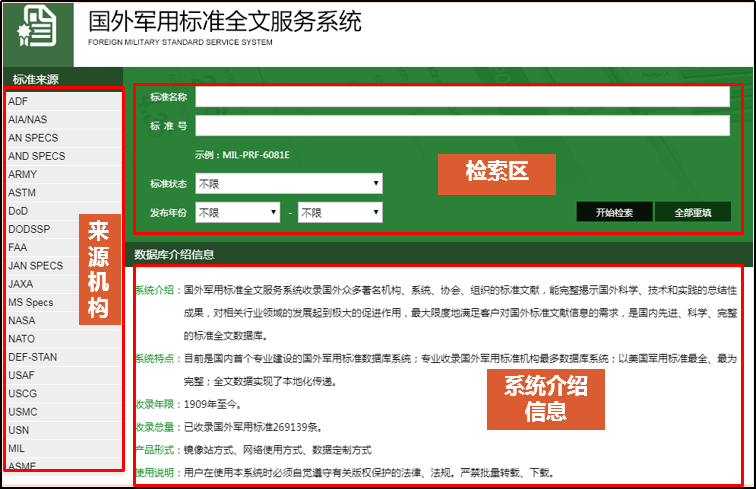Expand the 发布年份 start year dropdown
The height and width of the screenshot is (489, 756).
click(x=237, y=213)
